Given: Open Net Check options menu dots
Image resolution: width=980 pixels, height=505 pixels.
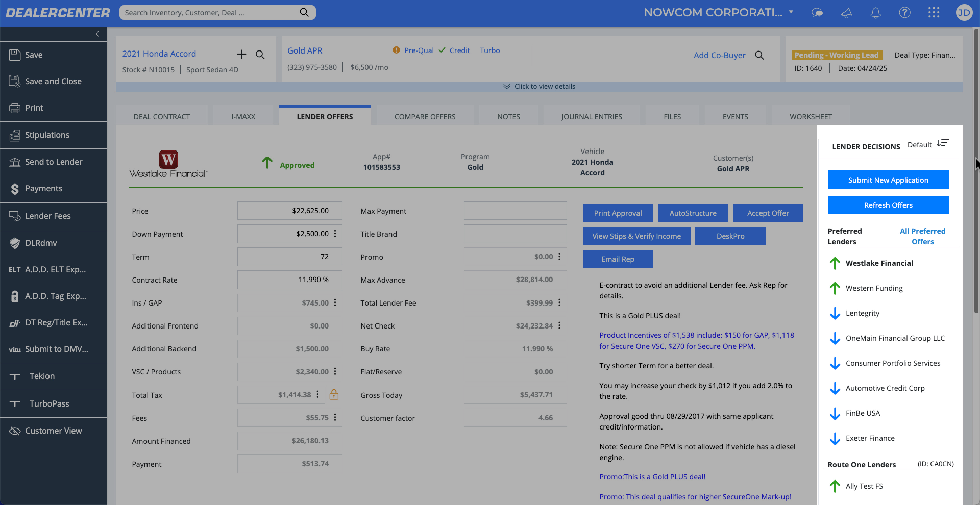Looking at the screenshot, I should coord(559,325).
